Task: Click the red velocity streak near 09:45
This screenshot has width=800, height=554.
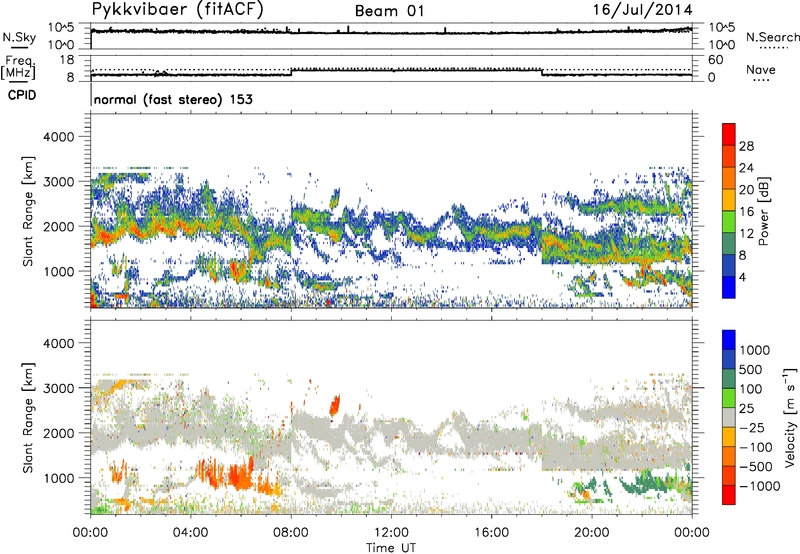Action: 335,405
